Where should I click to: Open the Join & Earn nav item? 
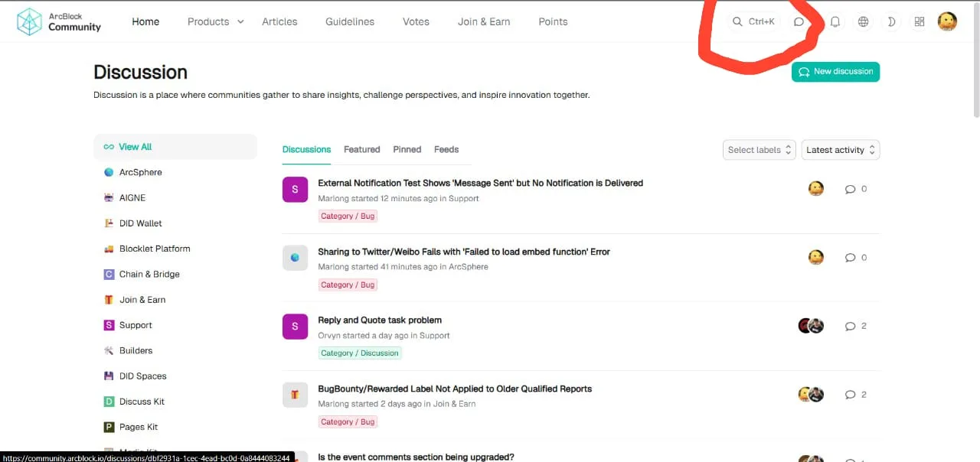(x=484, y=21)
